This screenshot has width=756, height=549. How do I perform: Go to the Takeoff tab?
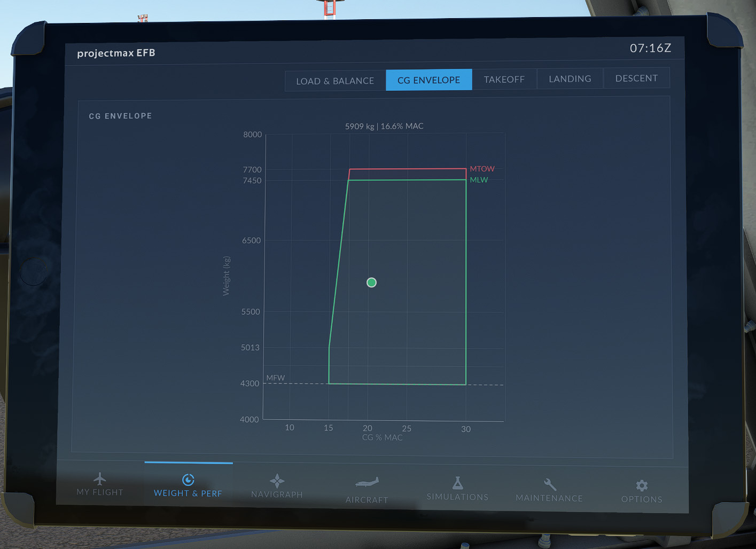click(x=504, y=79)
